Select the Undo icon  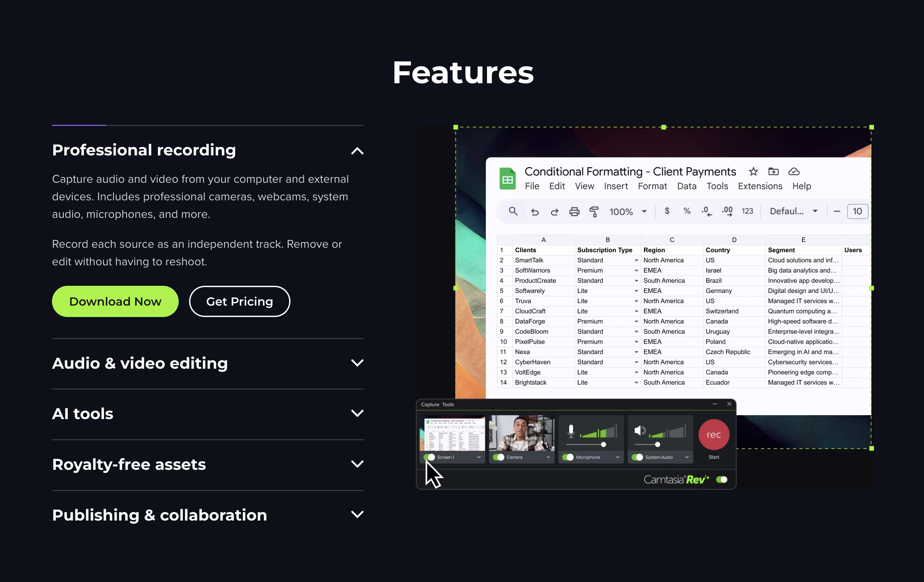tap(535, 212)
